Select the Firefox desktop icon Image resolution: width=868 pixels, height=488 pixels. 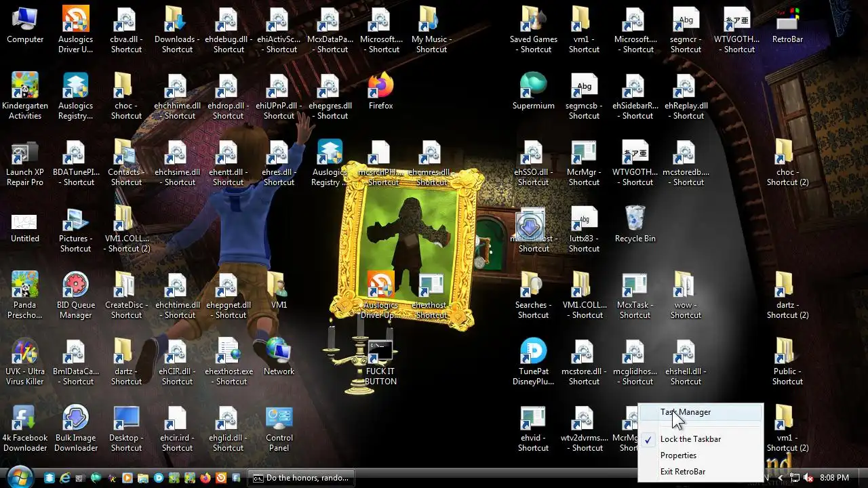(x=381, y=92)
